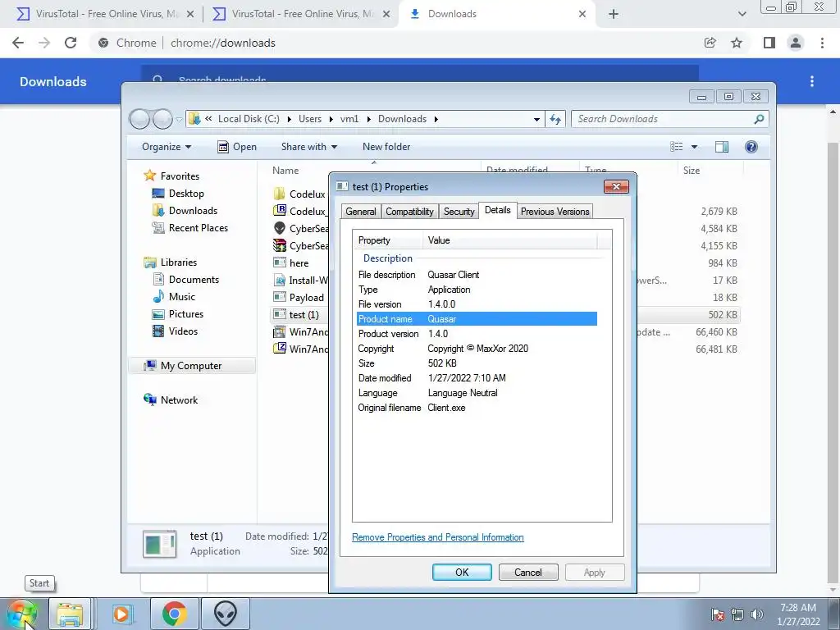
Task: Select CyberSea alien icon file
Action: pyautogui.click(x=279, y=228)
